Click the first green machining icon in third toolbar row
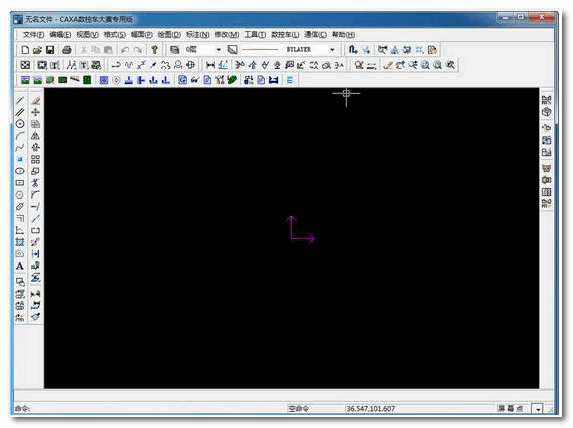The width and height of the screenshot is (573, 428). click(25, 80)
